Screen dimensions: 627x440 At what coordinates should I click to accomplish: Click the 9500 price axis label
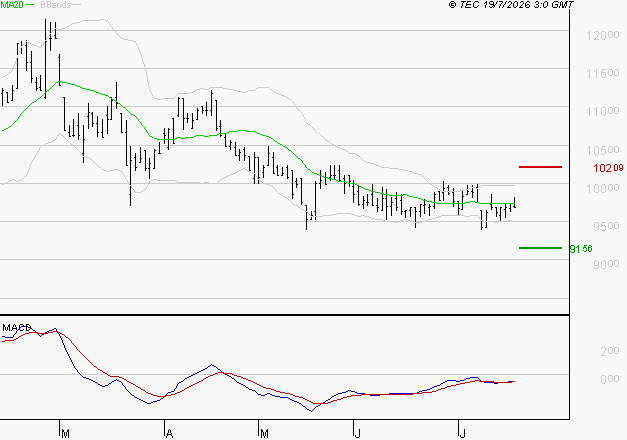606,226
